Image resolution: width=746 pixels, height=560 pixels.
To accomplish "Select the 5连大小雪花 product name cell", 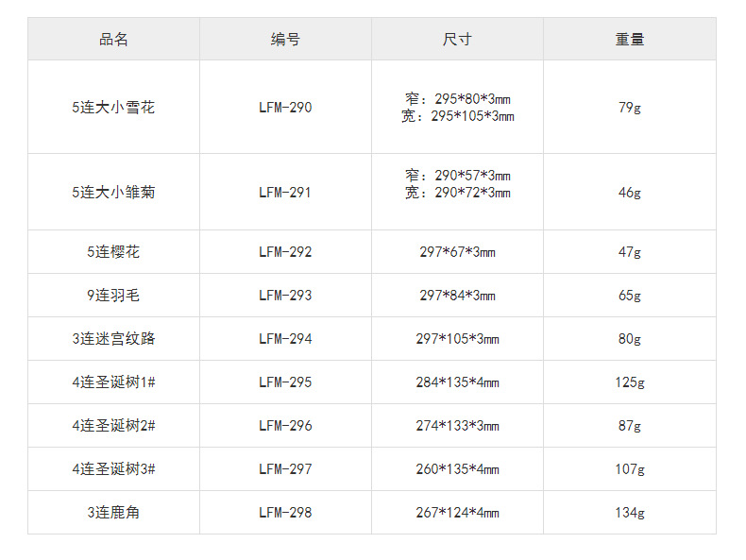I will (x=113, y=108).
